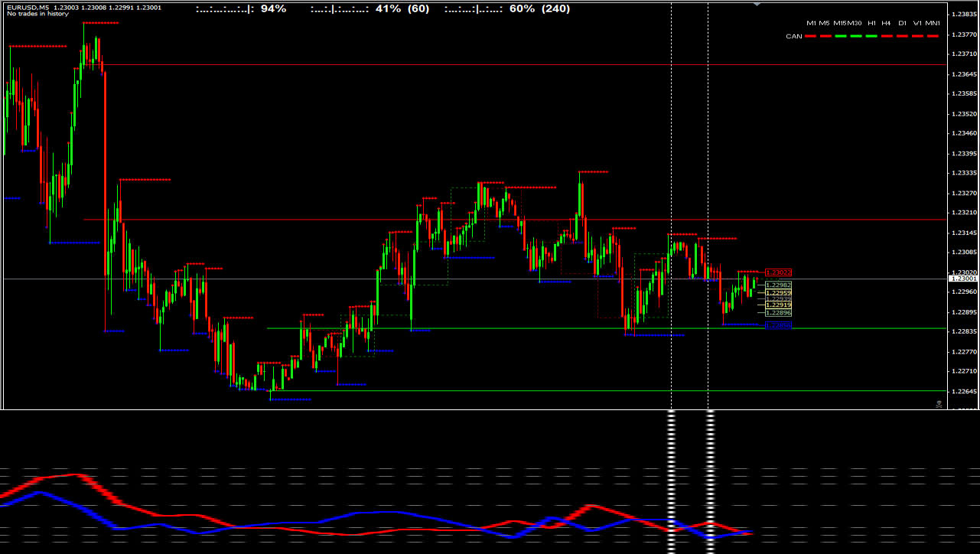Click the 1.22919 level price tag
This screenshot has width=980, height=554.
779,305
